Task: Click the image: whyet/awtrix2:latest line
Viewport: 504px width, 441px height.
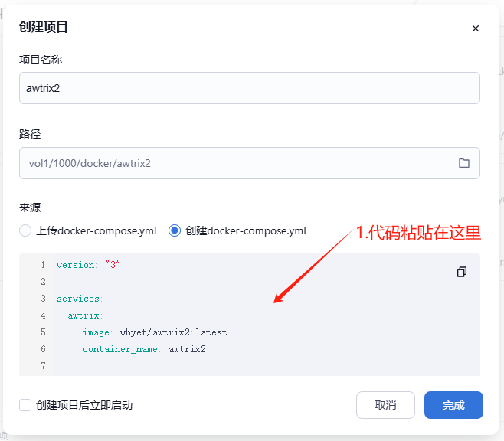Action: click(x=155, y=332)
